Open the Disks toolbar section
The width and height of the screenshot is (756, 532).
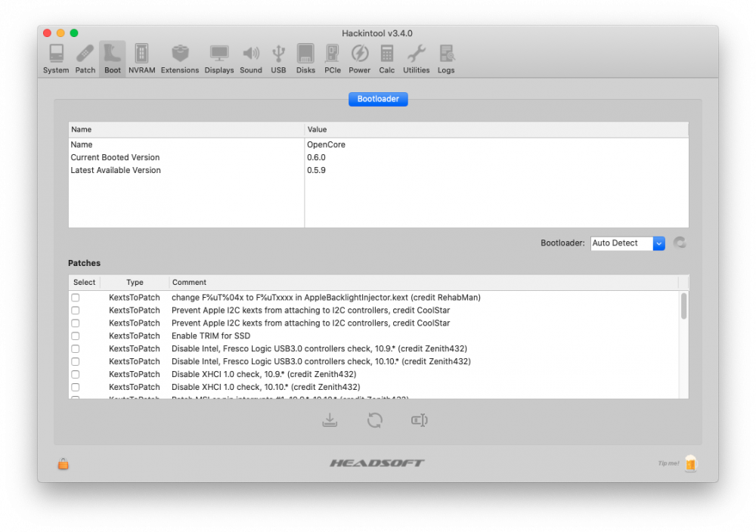pyautogui.click(x=305, y=59)
